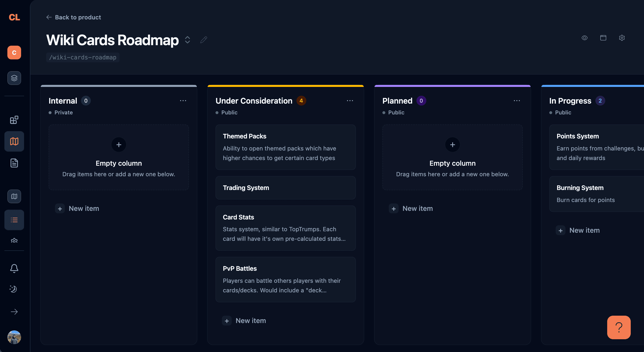The width and height of the screenshot is (644, 352).
Task: Open the user profile photo avatar
Action: [14, 337]
